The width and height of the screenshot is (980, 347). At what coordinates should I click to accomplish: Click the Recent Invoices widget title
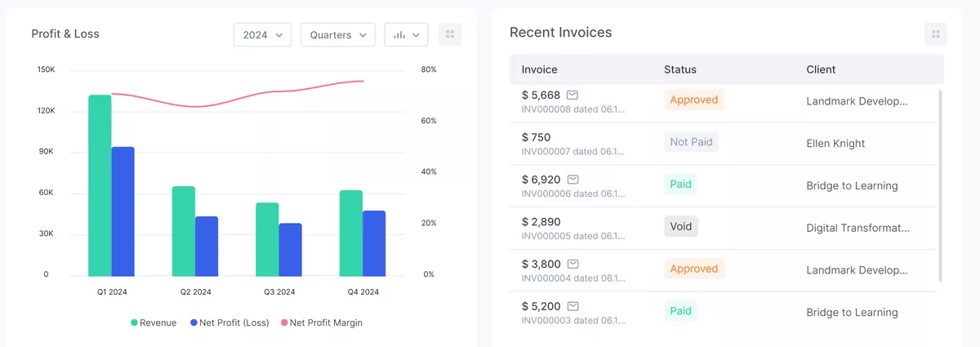point(561,33)
